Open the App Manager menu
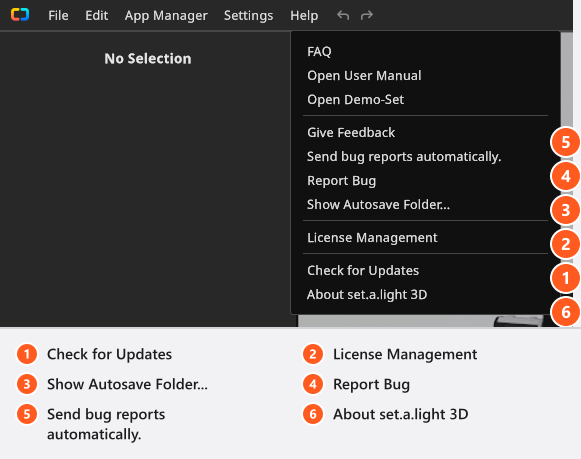The width and height of the screenshot is (581, 459). pyautogui.click(x=166, y=16)
